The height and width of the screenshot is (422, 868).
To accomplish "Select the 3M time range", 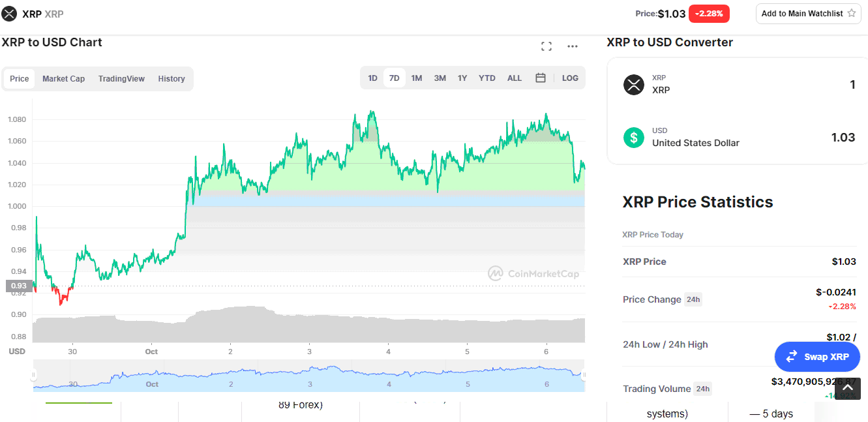I will pos(440,78).
